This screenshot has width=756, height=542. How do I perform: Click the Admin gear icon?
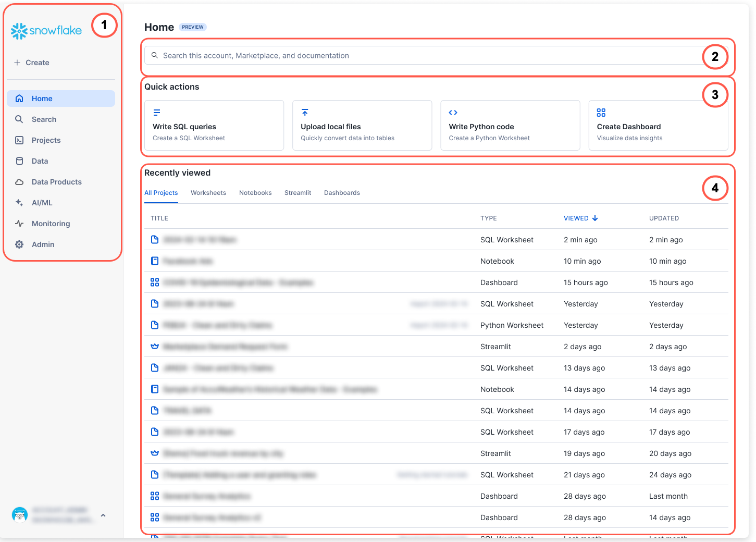point(19,244)
